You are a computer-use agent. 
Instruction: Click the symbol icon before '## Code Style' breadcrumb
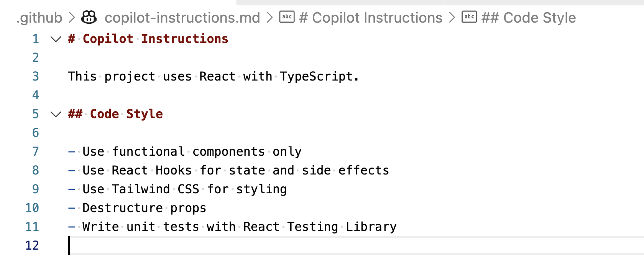[469, 17]
